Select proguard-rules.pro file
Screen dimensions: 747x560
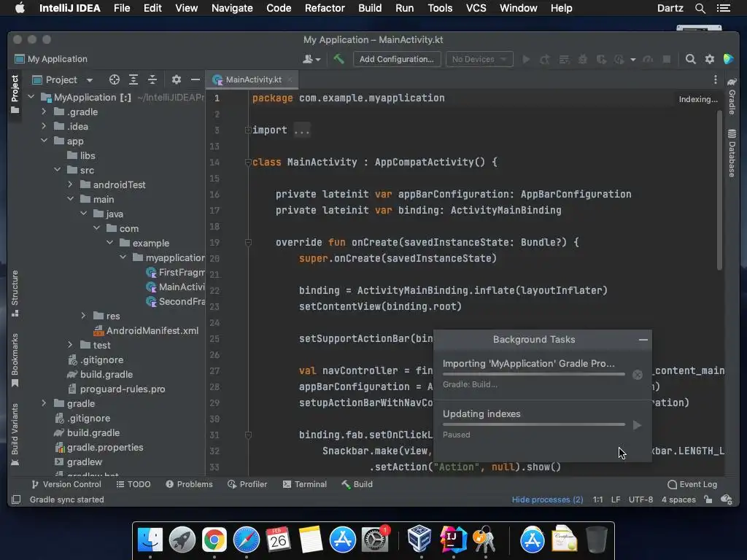(116, 389)
